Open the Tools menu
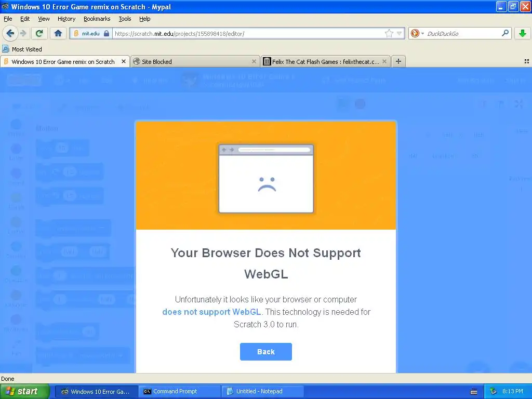Screen dimensions: 532x399 click(125, 19)
